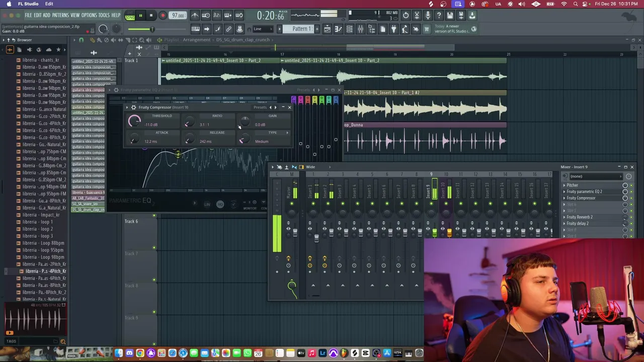
Task: Open the shopping cart content library
Action: (426, 29)
